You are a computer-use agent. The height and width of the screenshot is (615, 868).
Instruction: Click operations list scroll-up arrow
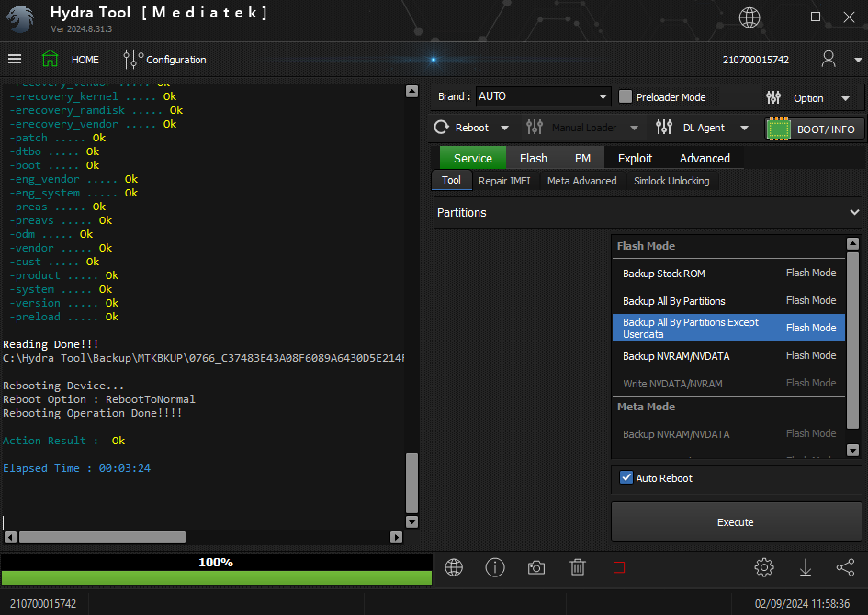853,243
